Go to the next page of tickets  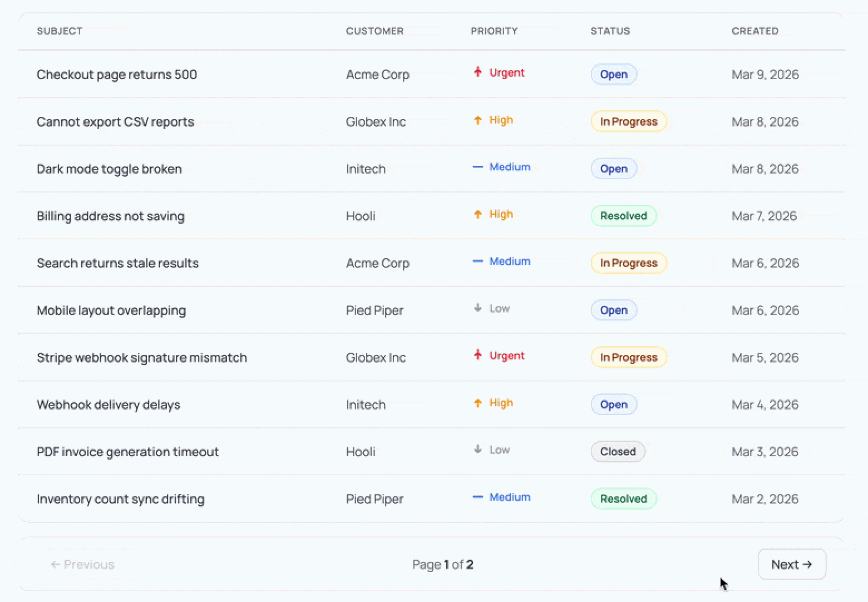[x=791, y=564]
